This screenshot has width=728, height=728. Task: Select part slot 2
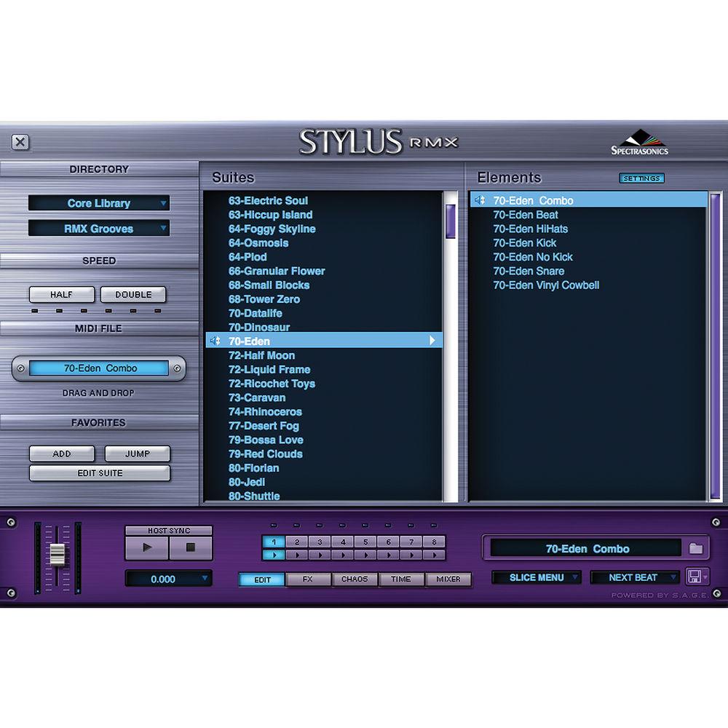coord(297,542)
